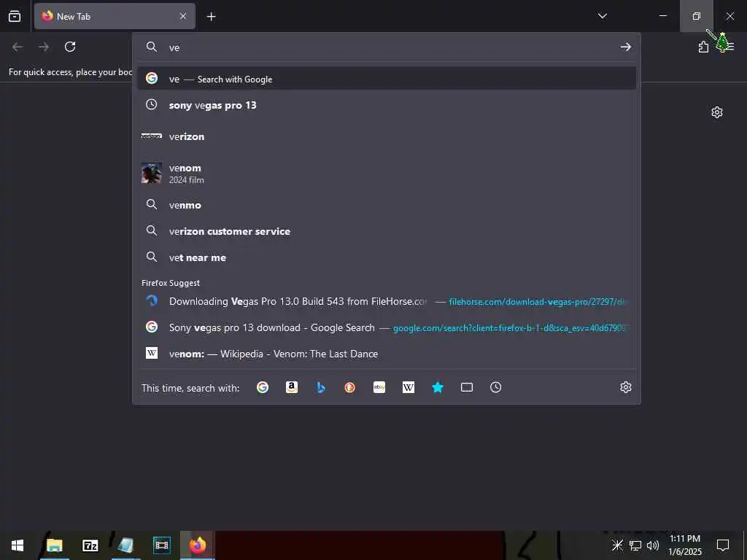Open 'Sony vegas pro 13 download - Google Search'

coord(387,327)
